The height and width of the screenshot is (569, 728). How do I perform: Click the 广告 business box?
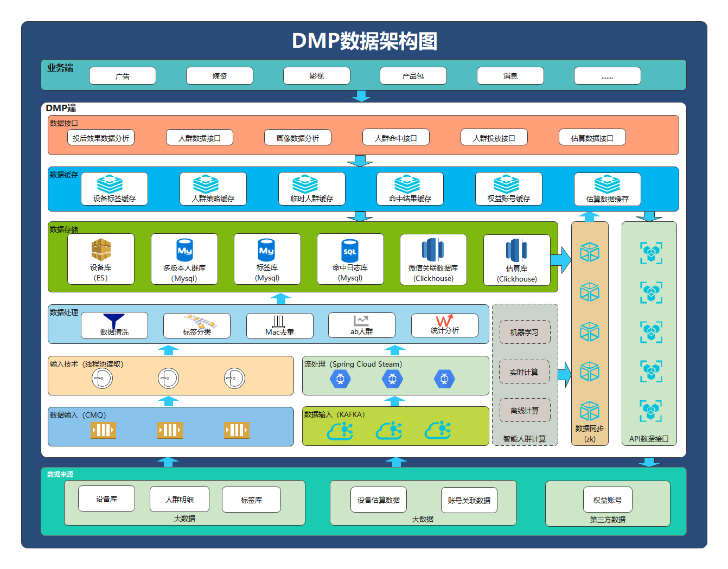[123, 76]
